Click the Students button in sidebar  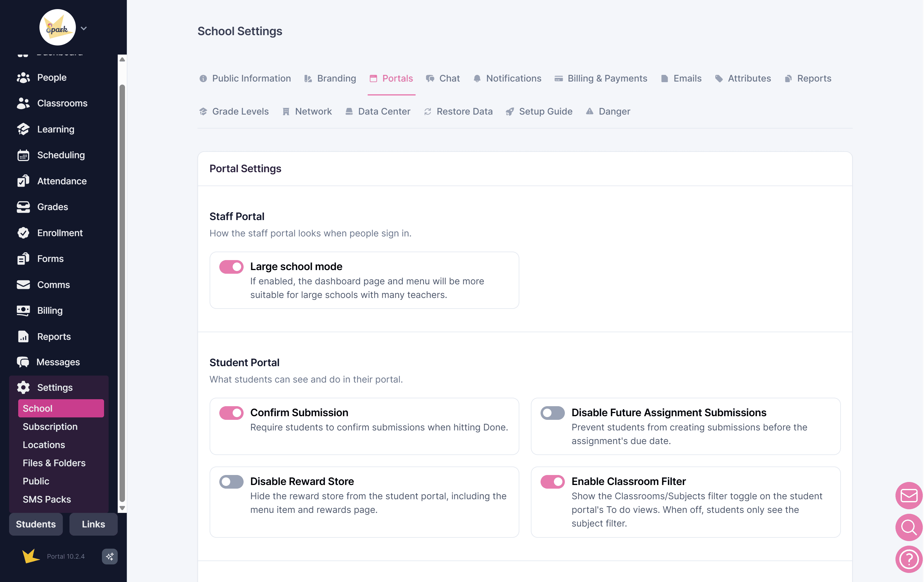36,524
